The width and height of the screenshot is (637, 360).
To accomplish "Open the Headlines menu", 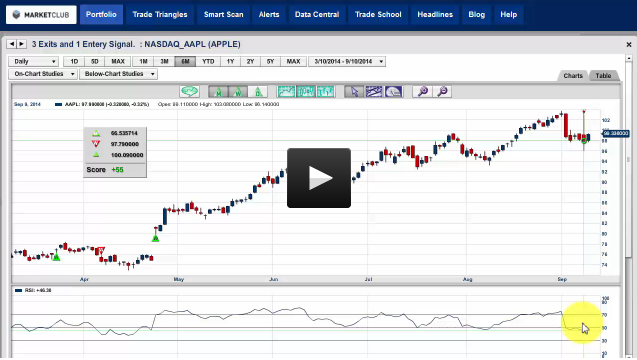I will point(435,15).
